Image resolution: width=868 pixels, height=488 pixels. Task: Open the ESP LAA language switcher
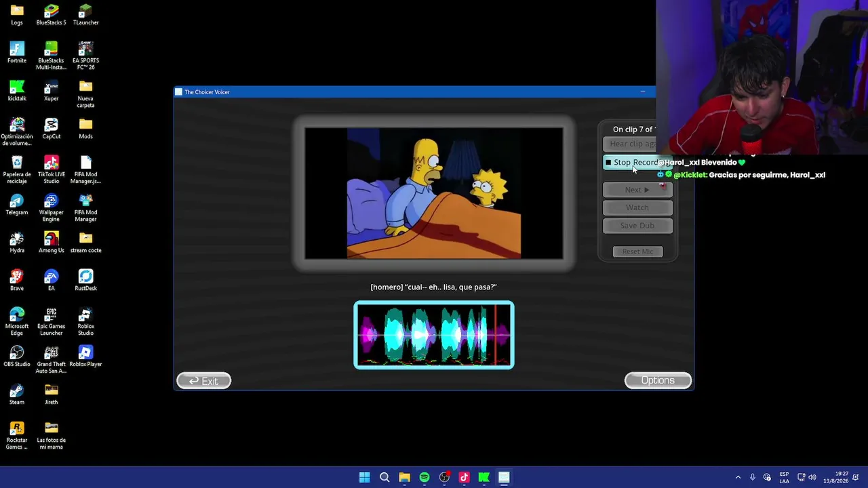pyautogui.click(x=784, y=477)
